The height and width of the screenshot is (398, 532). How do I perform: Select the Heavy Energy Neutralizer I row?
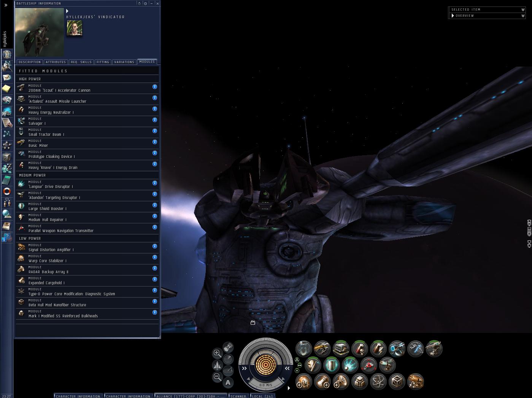click(x=87, y=110)
